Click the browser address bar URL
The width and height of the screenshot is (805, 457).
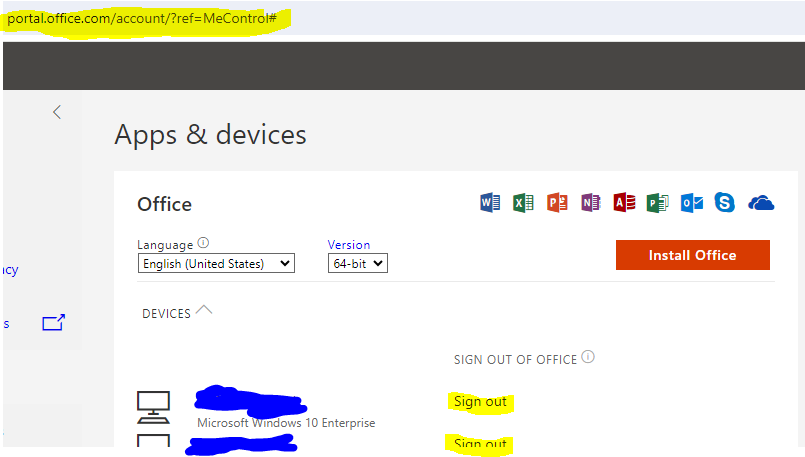click(x=142, y=18)
